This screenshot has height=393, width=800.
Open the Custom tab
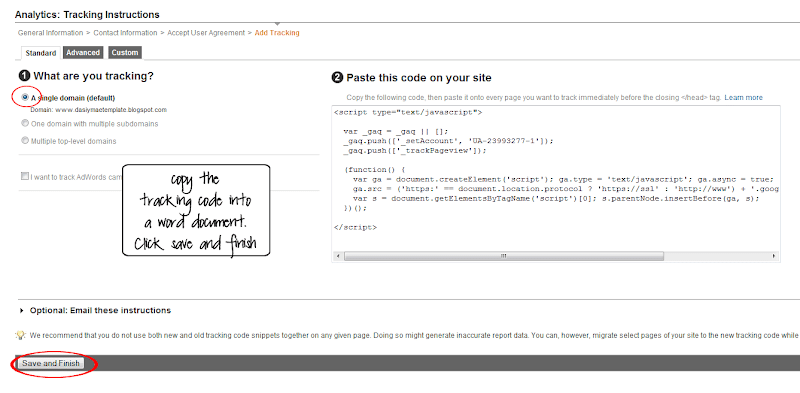125,53
